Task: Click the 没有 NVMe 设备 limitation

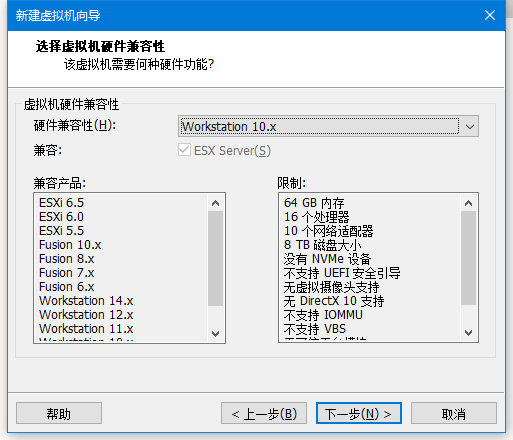Action: (327, 259)
